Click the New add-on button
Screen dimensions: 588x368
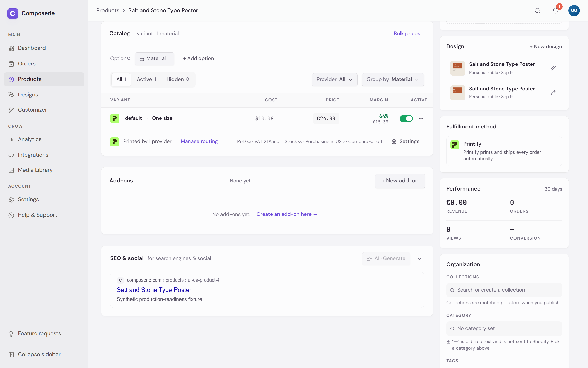[400, 181]
